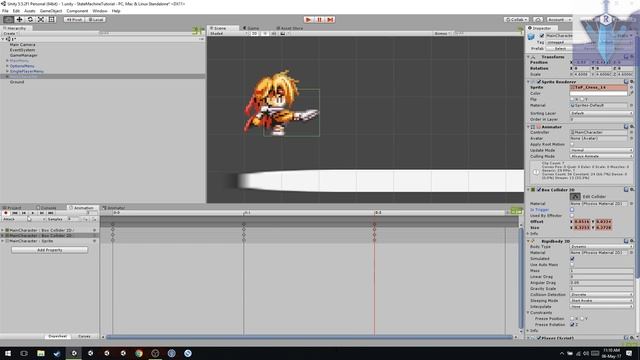Screen dimensions: 640x360
Task: Toggle the Apply Root Motion checkbox
Action: point(572,144)
